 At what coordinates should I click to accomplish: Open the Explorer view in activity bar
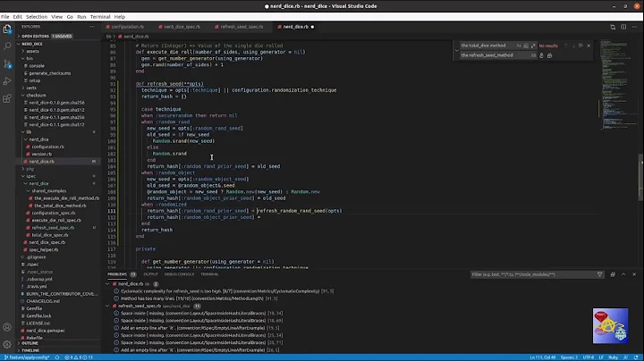(7, 29)
